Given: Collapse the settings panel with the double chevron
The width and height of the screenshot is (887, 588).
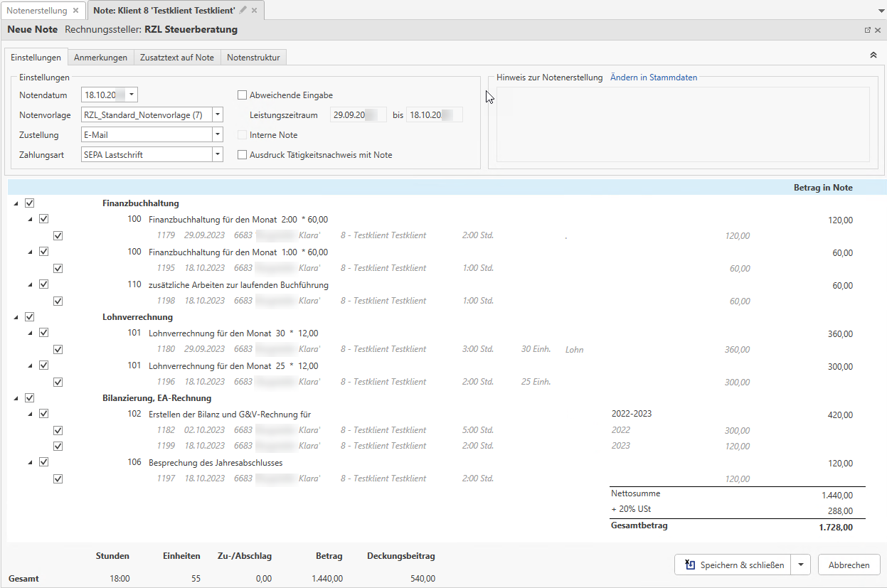Looking at the screenshot, I should coord(873,55).
